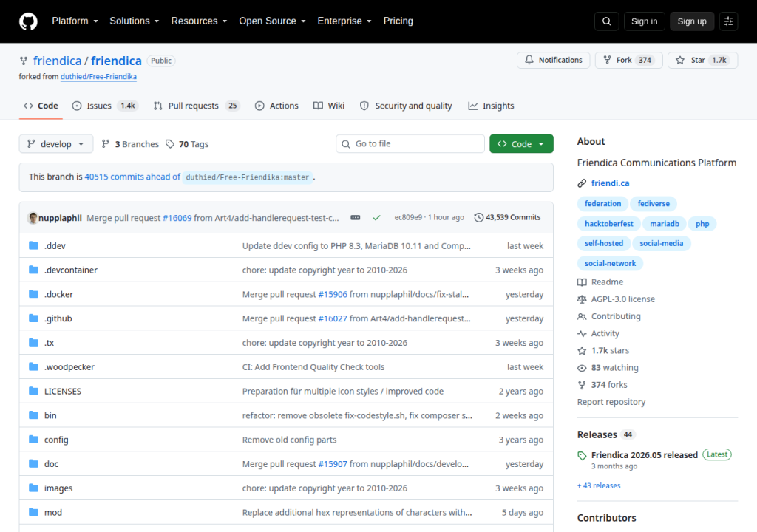
Task: Open the develop branch dropdown
Action: click(x=56, y=144)
